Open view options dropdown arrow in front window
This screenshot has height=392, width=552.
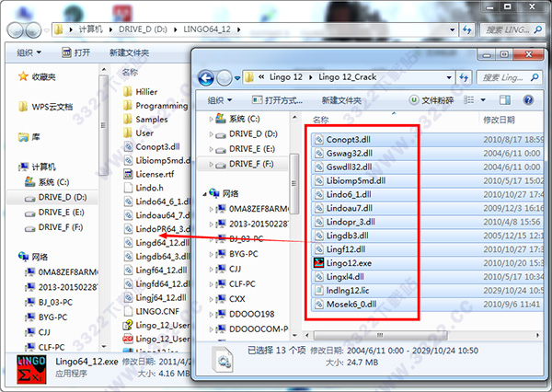[483, 100]
